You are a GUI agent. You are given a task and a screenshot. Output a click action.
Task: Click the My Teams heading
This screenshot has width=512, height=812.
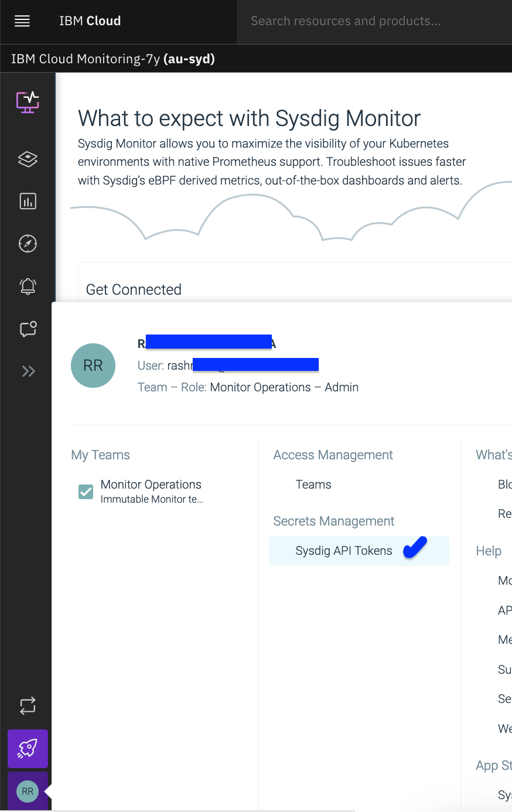[x=100, y=455]
